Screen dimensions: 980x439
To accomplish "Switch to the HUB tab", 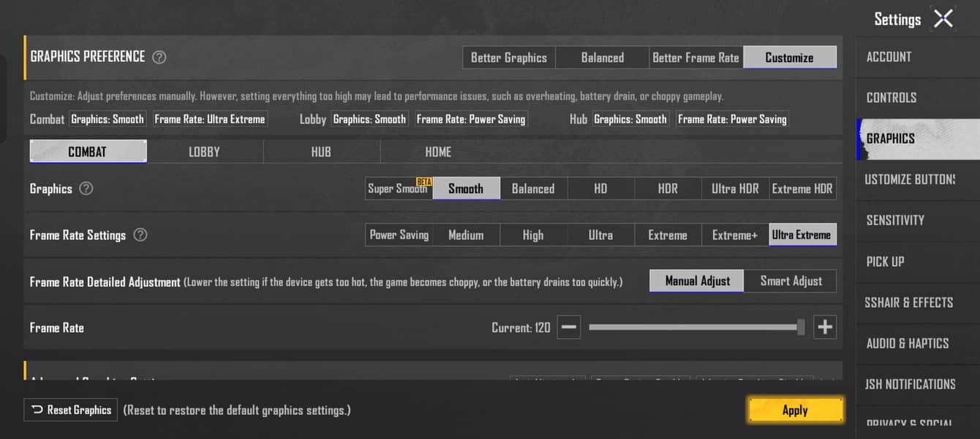I will coord(322,151).
